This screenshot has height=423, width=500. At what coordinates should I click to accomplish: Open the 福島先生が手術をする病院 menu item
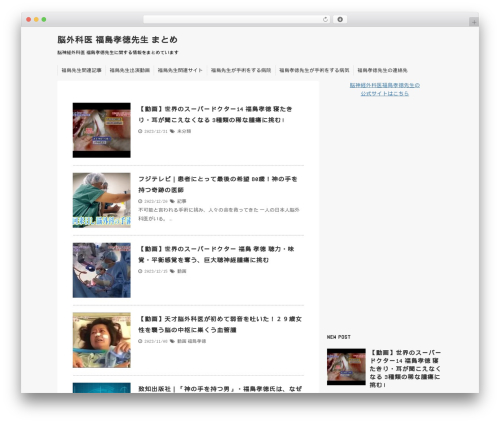tap(241, 70)
